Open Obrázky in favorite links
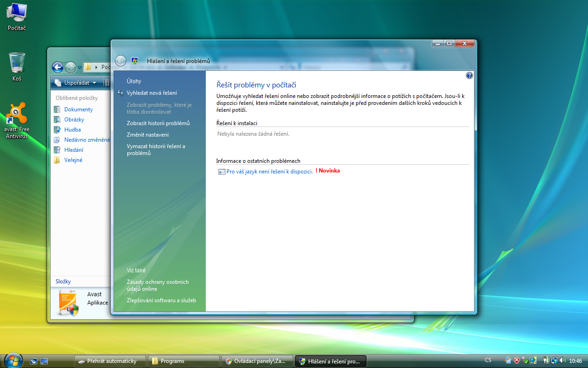Image resolution: width=588 pixels, height=368 pixels. pyautogui.click(x=74, y=120)
